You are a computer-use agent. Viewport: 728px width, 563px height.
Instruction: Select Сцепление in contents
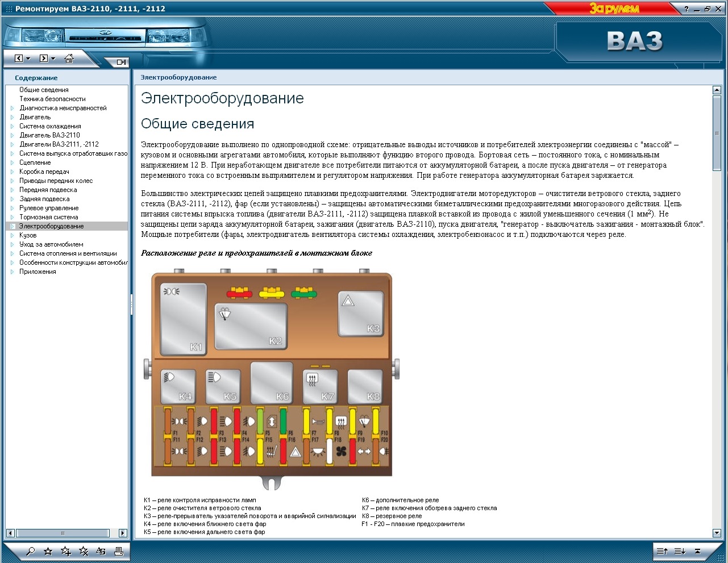[x=35, y=162]
